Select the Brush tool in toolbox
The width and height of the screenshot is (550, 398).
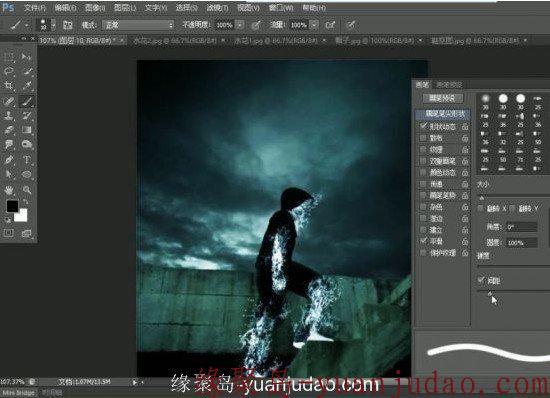pyautogui.click(x=27, y=101)
